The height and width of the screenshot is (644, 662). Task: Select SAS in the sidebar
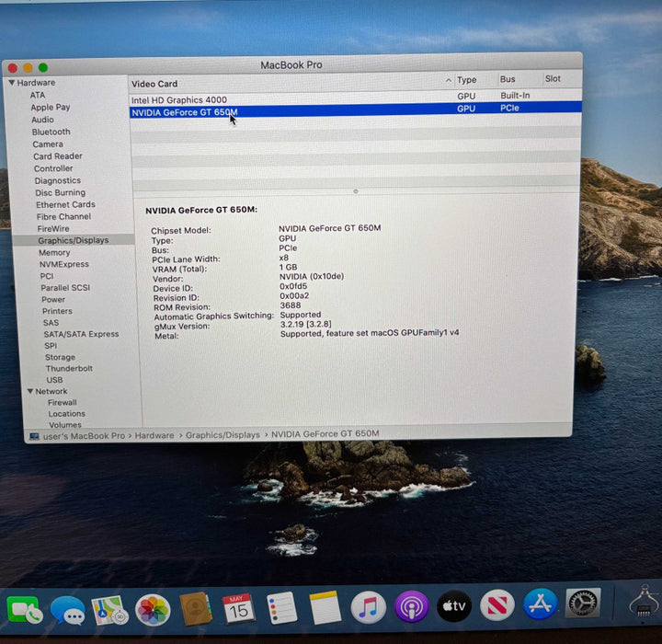point(51,322)
